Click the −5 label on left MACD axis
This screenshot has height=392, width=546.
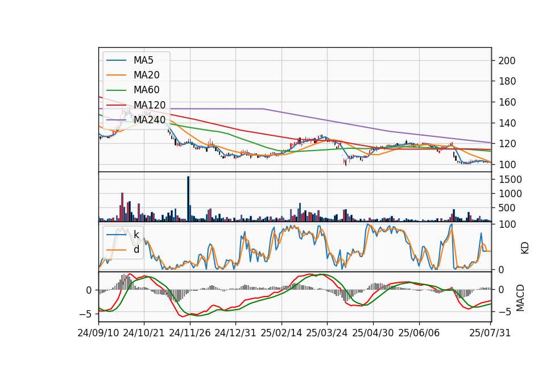85,314
